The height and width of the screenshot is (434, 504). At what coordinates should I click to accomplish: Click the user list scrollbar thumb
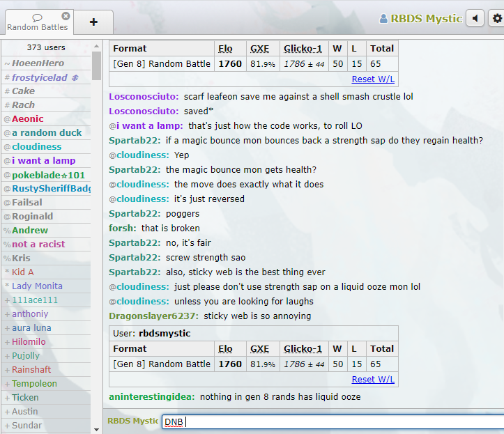[x=96, y=66]
